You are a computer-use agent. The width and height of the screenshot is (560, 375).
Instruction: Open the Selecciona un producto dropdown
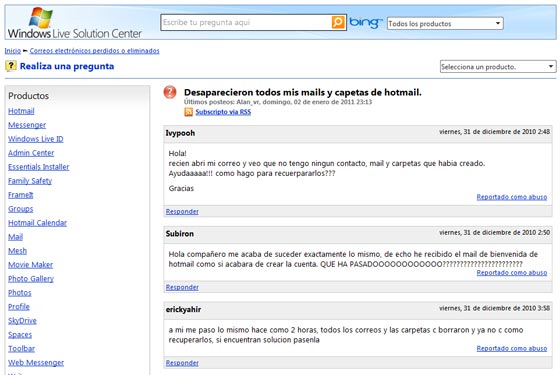[x=498, y=67]
